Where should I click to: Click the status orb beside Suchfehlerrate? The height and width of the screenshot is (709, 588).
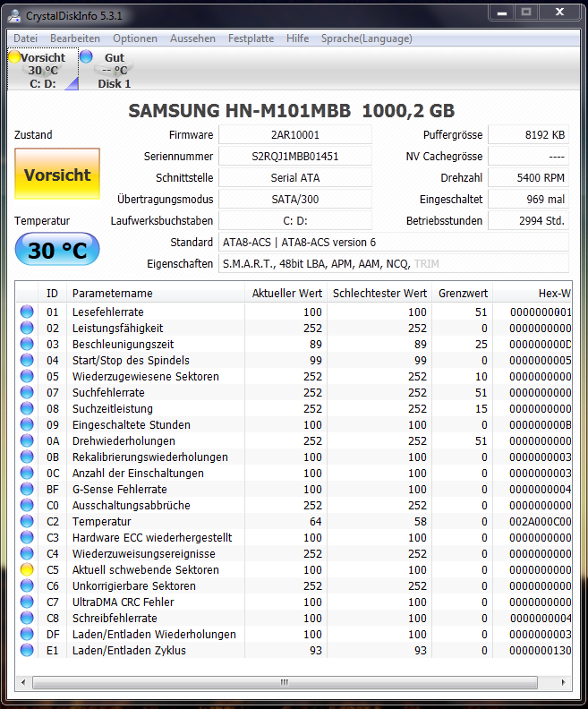coord(27,392)
